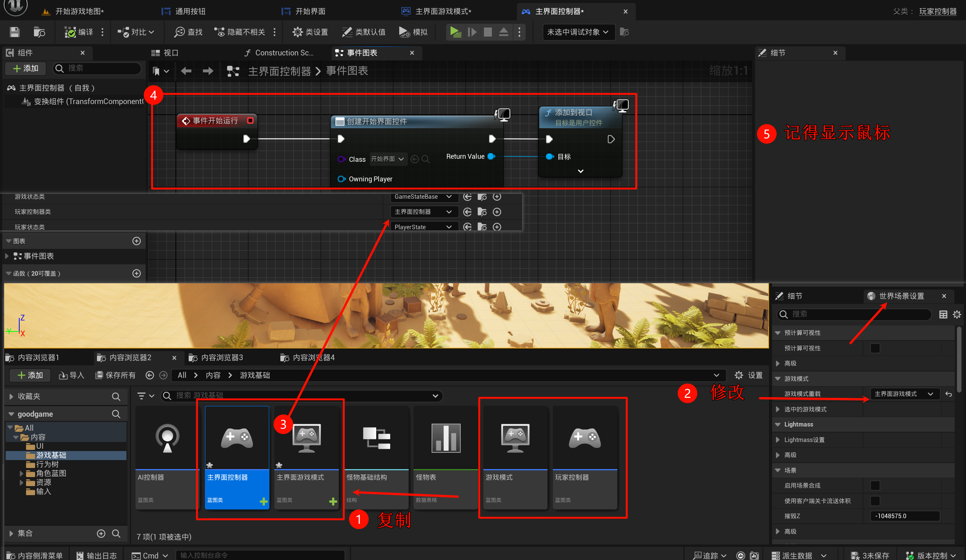Open the debug object dropdown 未选中调试对象

click(x=578, y=32)
